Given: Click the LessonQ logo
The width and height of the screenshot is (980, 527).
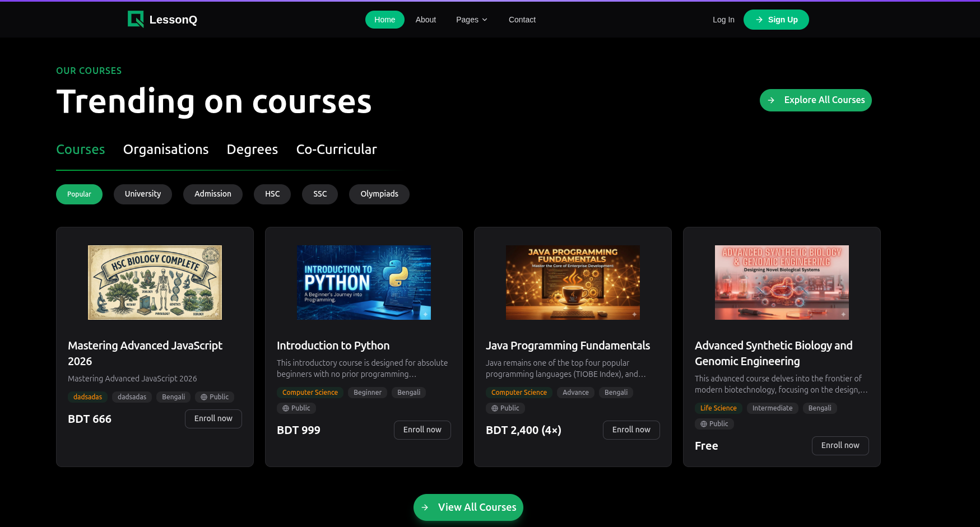Looking at the screenshot, I should [162, 19].
